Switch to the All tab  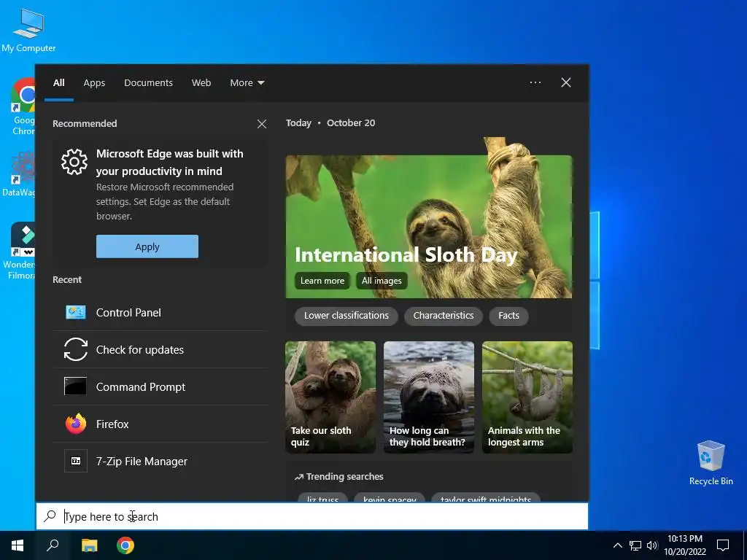click(58, 82)
